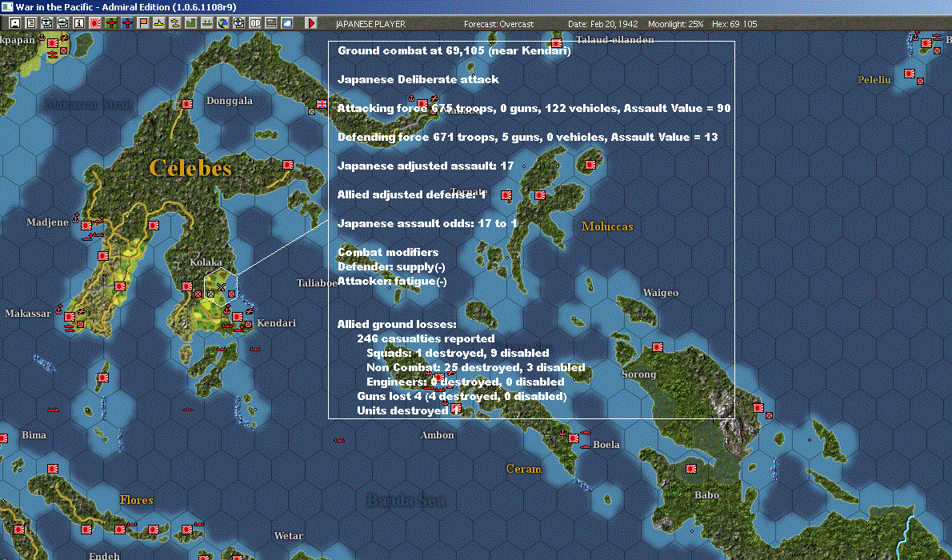Click the 'Waigeo' map label

point(661,293)
